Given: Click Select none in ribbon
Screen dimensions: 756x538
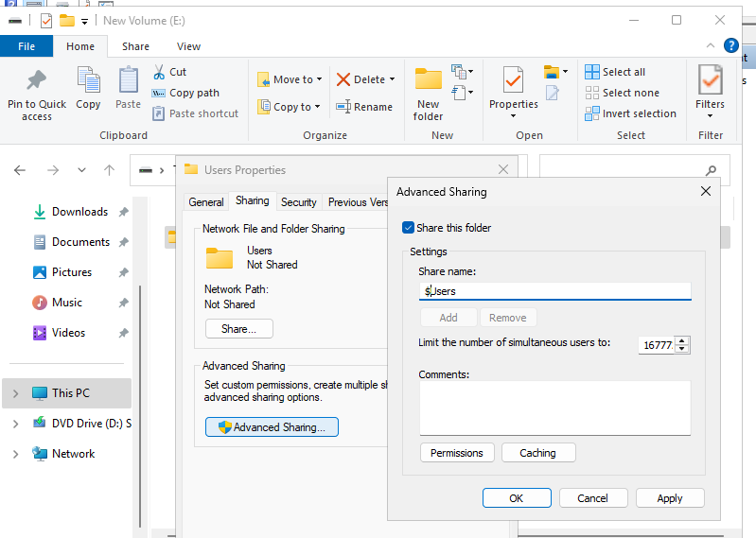Looking at the screenshot, I should (622, 93).
